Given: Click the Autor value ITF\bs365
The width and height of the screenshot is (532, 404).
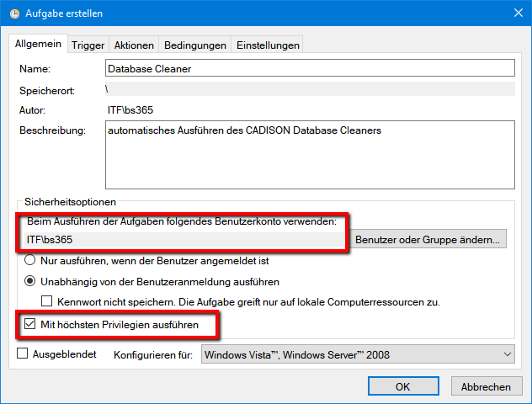Looking at the screenshot, I should [x=130, y=110].
